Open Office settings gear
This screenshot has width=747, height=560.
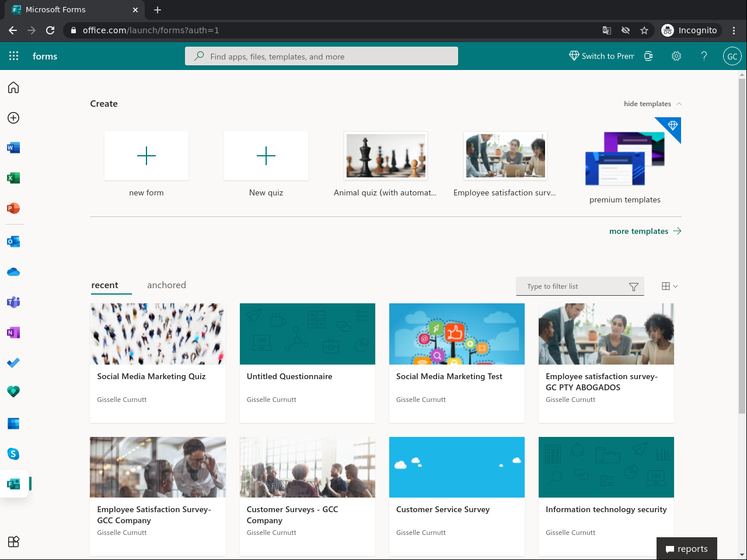pos(676,56)
